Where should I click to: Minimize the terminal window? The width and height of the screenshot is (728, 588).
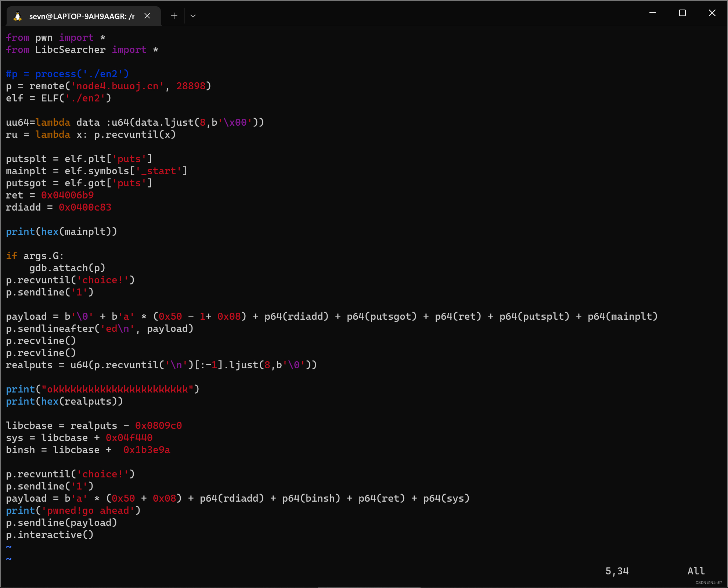pos(653,13)
